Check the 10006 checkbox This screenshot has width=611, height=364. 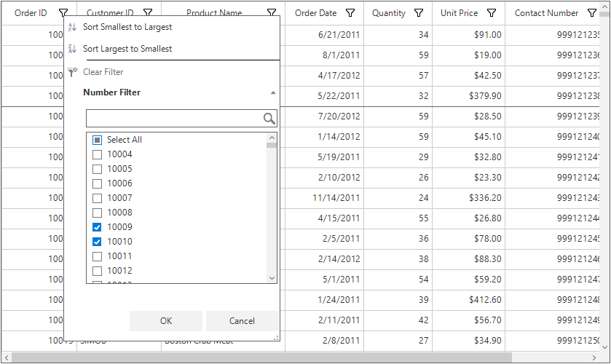click(97, 183)
